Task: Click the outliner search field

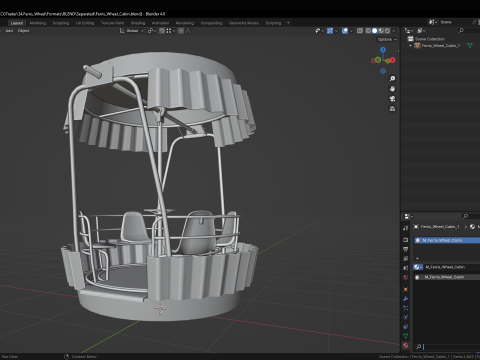Action: pyautogui.click(x=469, y=31)
